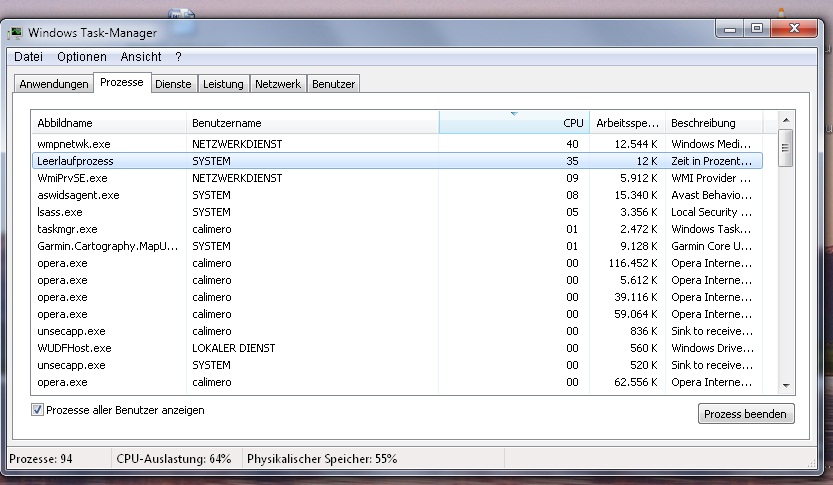Switch to the Anwendungen tab
The image size is (833, 485).
pyautogui.click(x=54, y=84)
